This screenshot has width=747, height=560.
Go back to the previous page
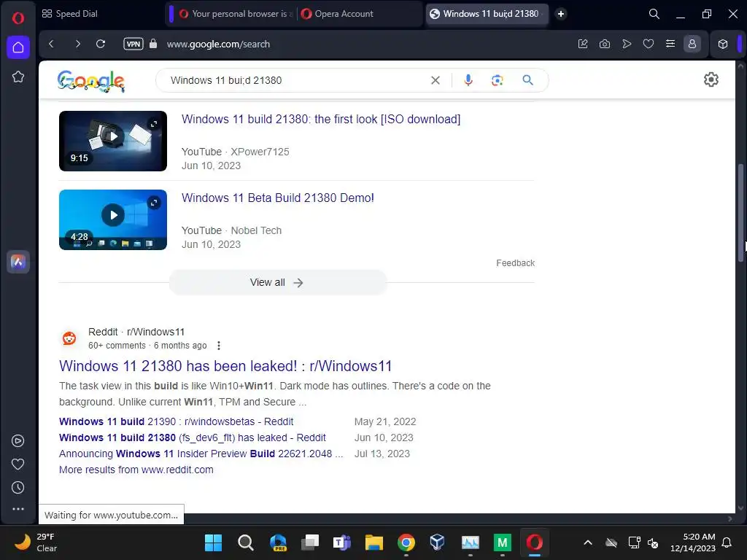click(52, 44)
